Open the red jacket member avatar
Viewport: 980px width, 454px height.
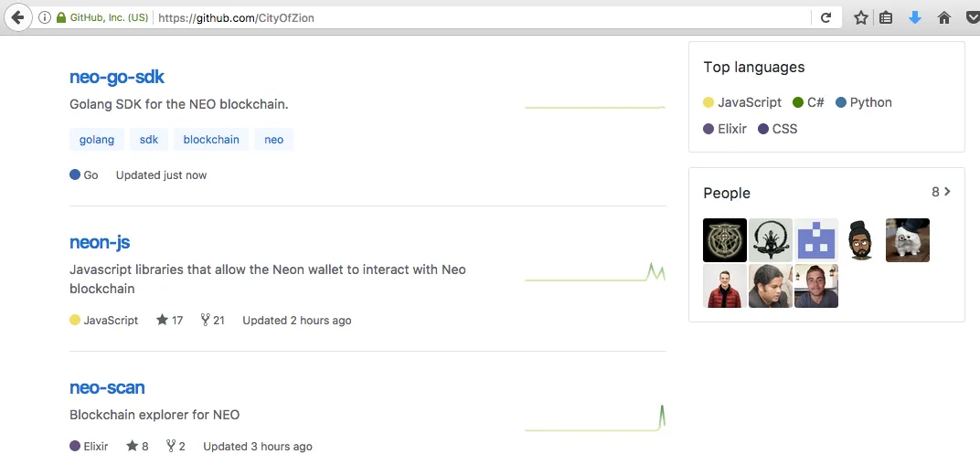point(725,286)
